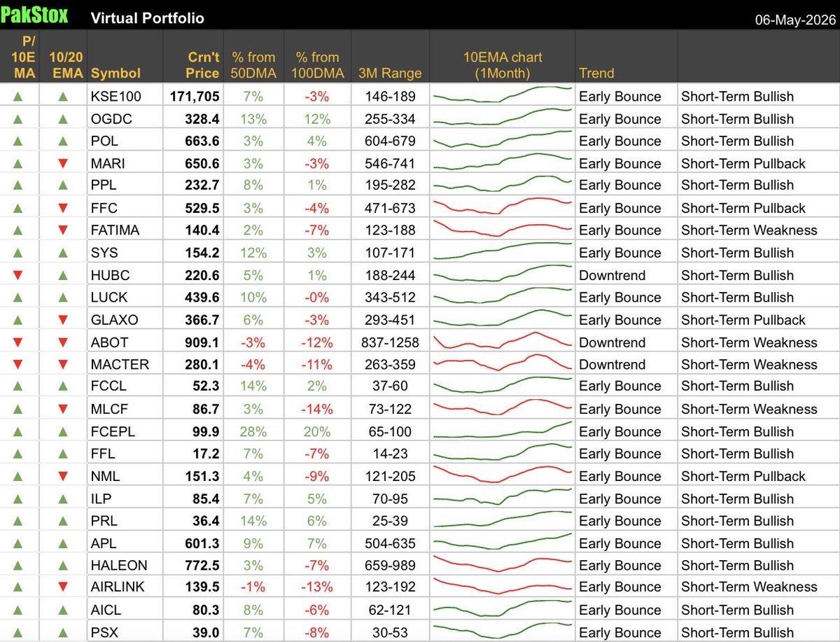Click SYS row's P/10EMA green arrow
Viewport: 840px width, 642px height.
17,253
